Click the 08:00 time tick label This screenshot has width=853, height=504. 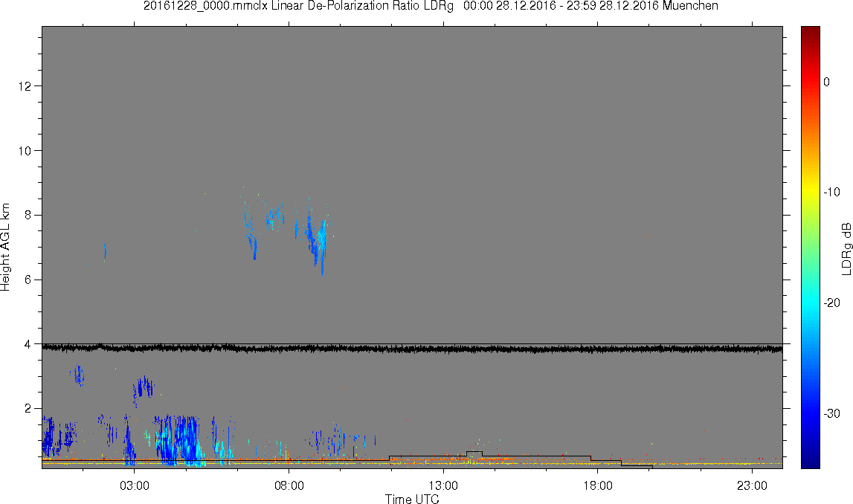point(289,485)
